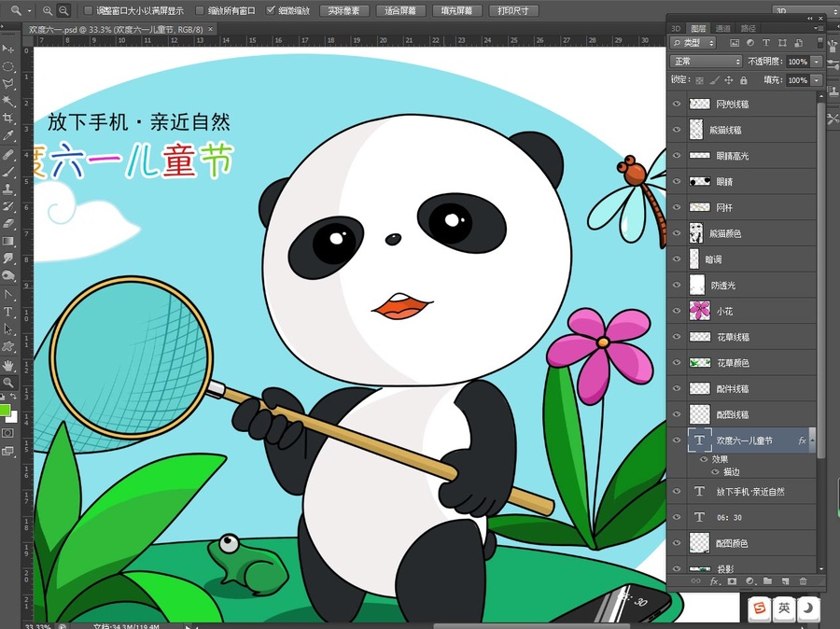
Task: Click the 填充屏幕 button
Action: tap(457, 10)
